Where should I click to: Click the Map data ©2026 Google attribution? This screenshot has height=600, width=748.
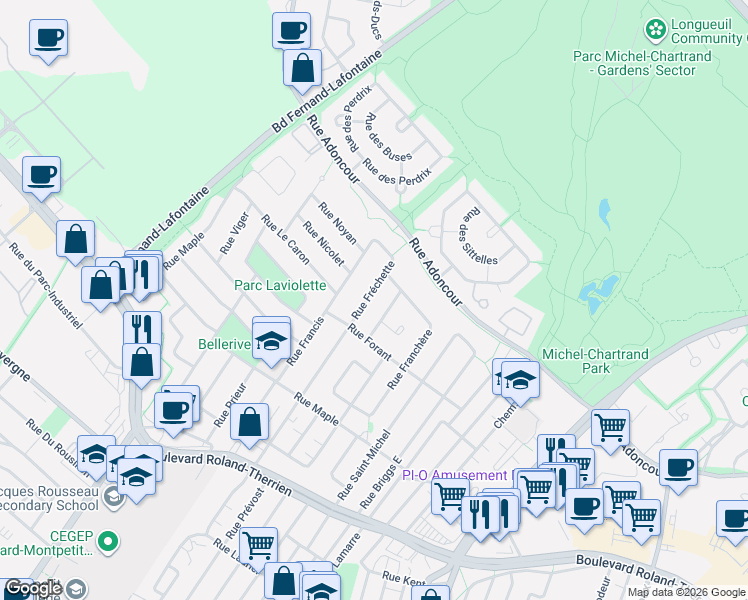687,593
